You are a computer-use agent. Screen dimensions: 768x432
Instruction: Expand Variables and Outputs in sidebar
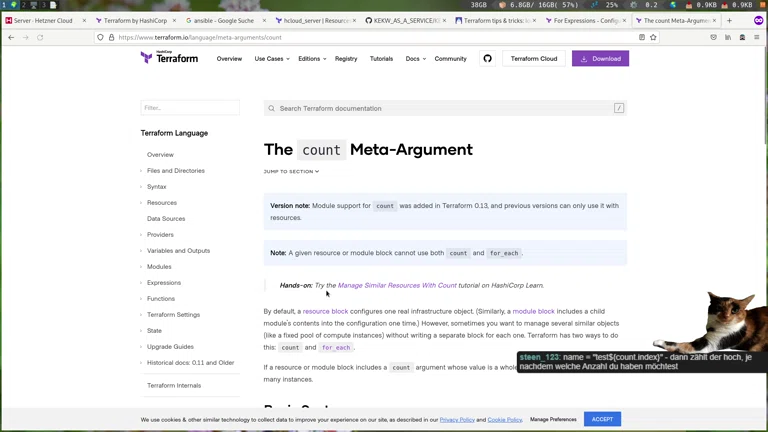point(178,251)
